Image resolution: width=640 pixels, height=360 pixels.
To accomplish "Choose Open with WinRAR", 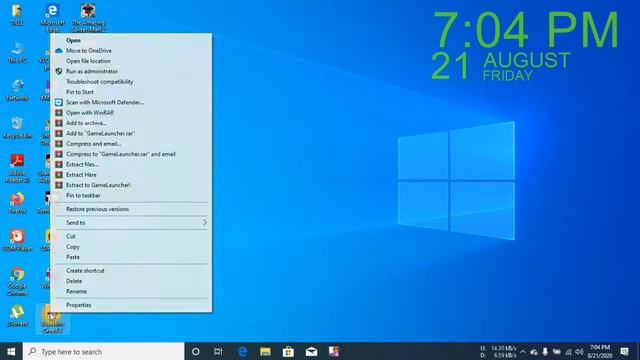I will (131, 113).
